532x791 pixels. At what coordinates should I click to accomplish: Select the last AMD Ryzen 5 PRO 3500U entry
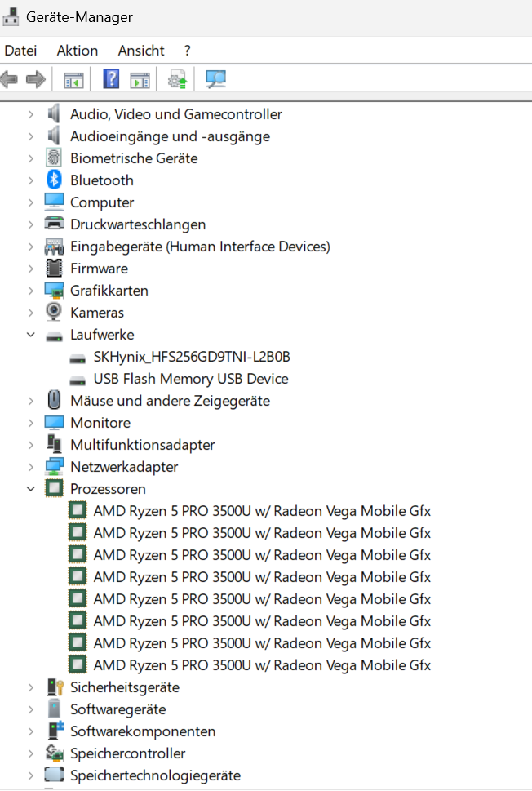[x=262, y=665]
